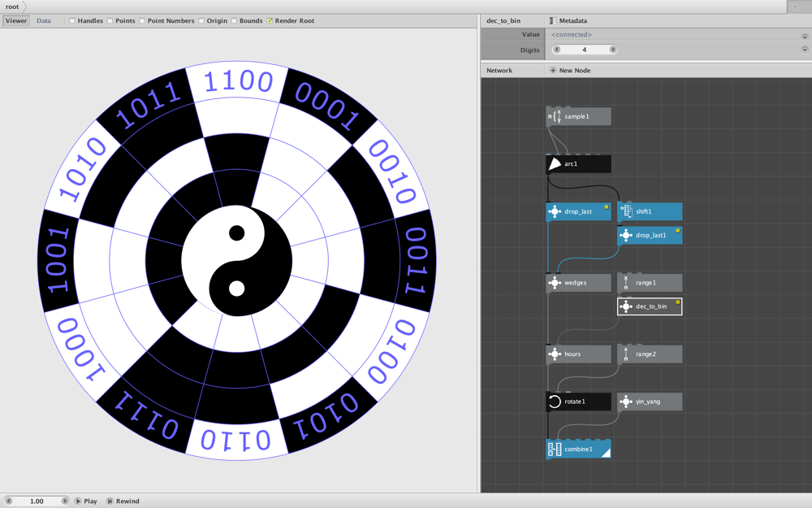Increase the frame number with right arrow
Image resolution: width=812 pixels, height=508 pixels.
tap(65, 501)
